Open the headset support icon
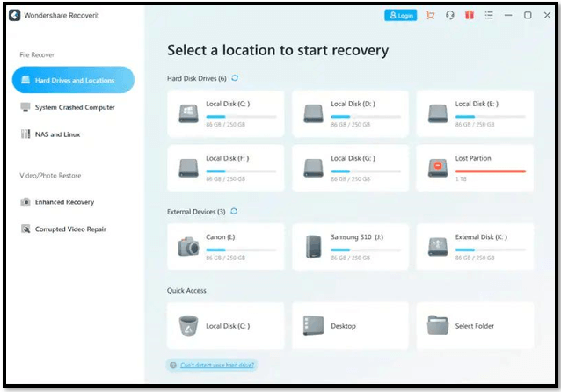The image size is (561, 392). tap(449, 15)
